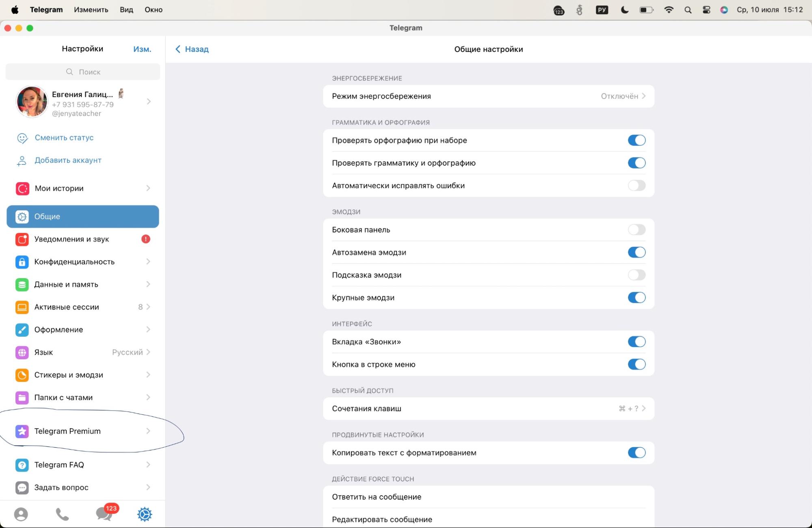This screenshot has width=812, height=528.
Task: Toggle Проверять грамматику и орфографию switch
Action: click(x=637, y=163)
